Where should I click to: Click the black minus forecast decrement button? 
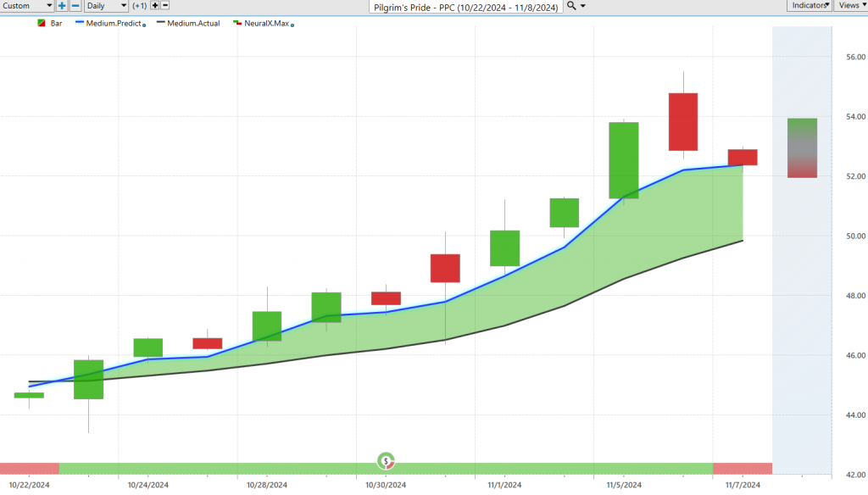167,6
